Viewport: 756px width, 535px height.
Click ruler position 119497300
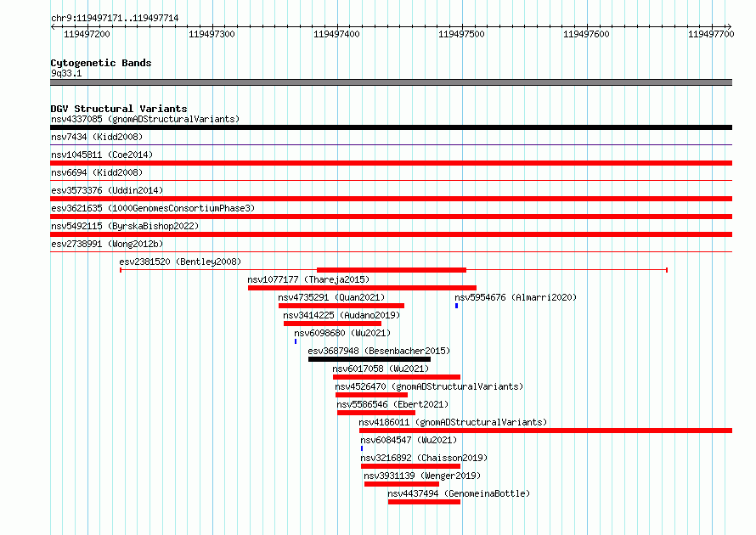pyautogui.click(x=212, y=34)
